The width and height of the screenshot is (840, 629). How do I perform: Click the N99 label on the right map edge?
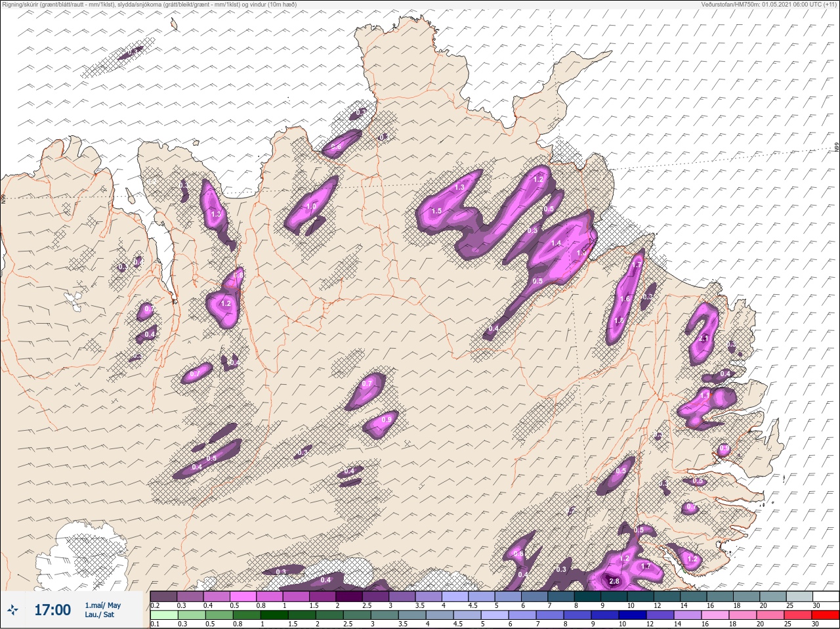click(837, 148)
